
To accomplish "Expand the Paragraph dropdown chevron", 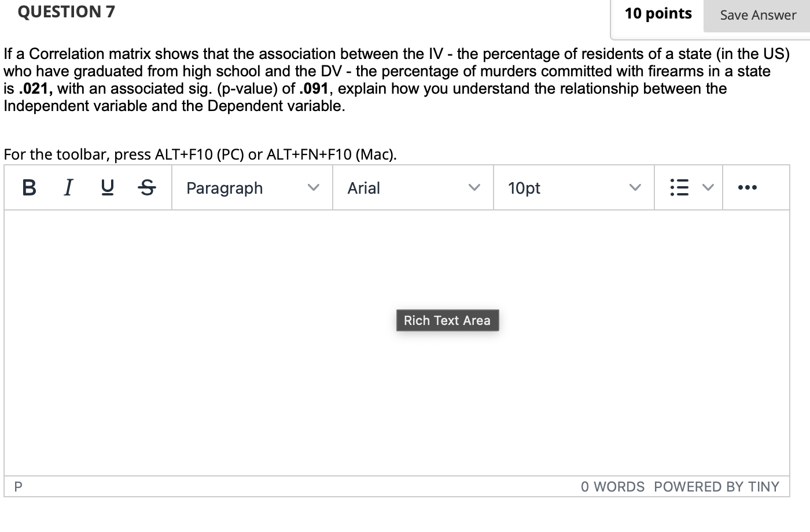I will [x=314, y=187].
